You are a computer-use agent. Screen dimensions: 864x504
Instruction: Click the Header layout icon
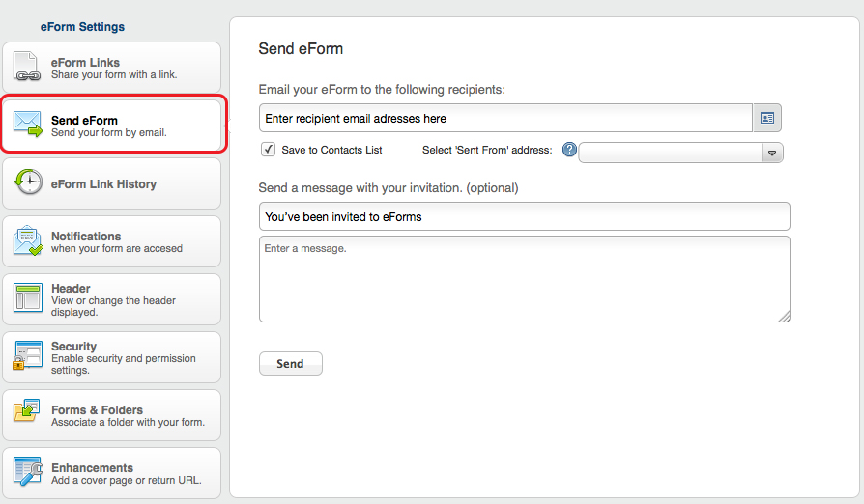pos(28,298)
